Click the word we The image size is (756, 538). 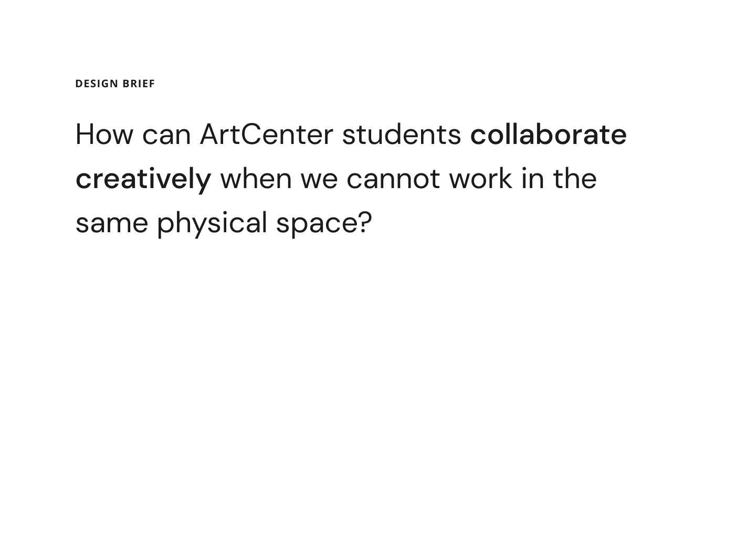coord(319,179)
